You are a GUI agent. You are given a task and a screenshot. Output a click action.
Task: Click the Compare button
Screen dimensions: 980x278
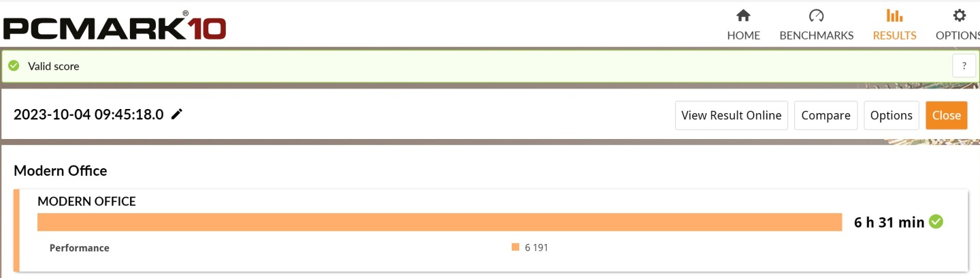pyautogui.click(x=826, y=115)
